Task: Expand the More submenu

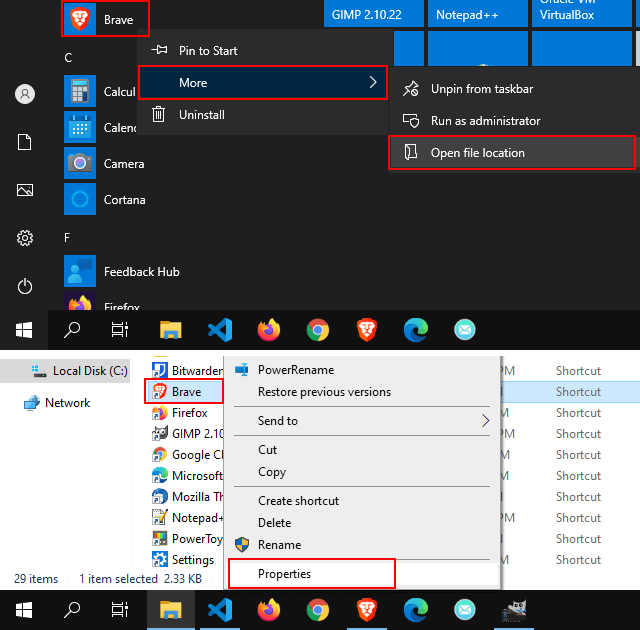Action: 263,82
